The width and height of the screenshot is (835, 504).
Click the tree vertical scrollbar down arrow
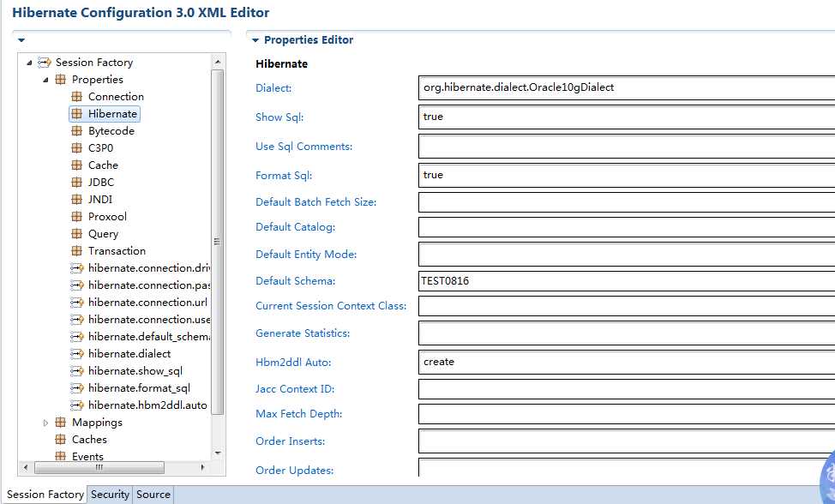tap(217, 453)
